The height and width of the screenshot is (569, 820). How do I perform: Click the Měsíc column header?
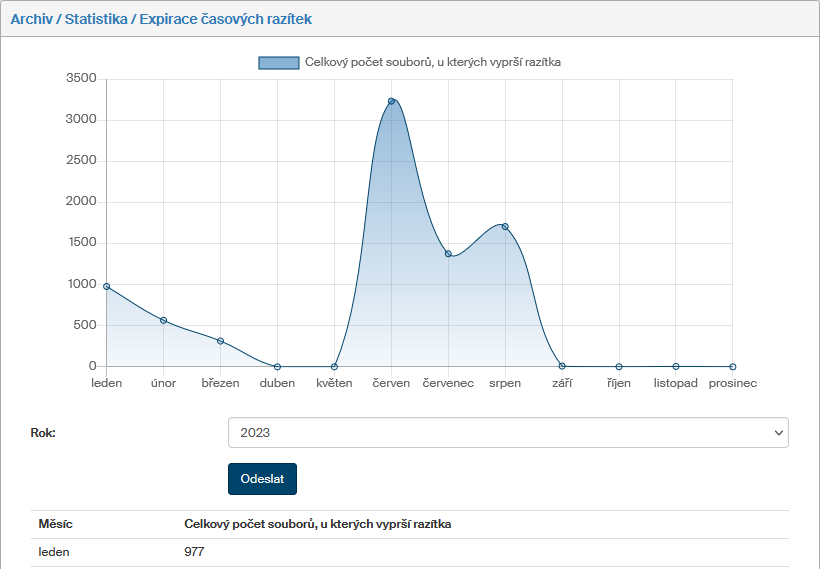coord(55,524)
